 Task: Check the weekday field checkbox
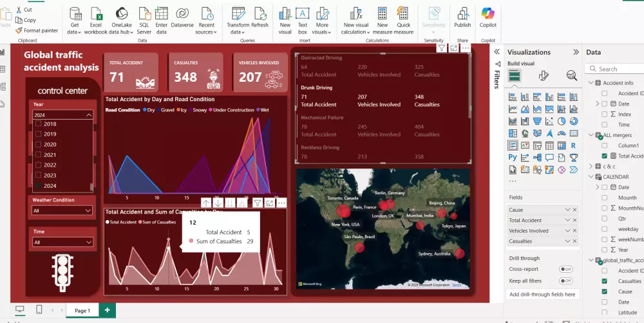[x=604, y=229]
